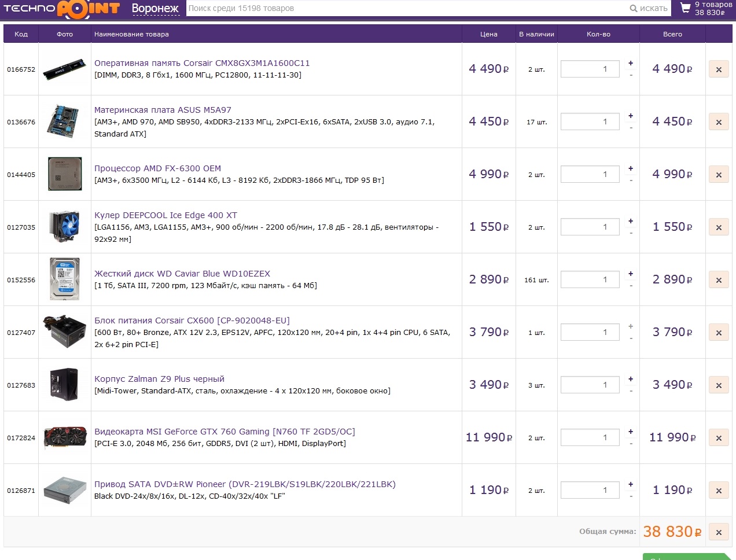This screenshot has height=560, width=736.
Task: Decrease quantity of ASUS M5A97 motherboard
Action: tap(631, 128)
